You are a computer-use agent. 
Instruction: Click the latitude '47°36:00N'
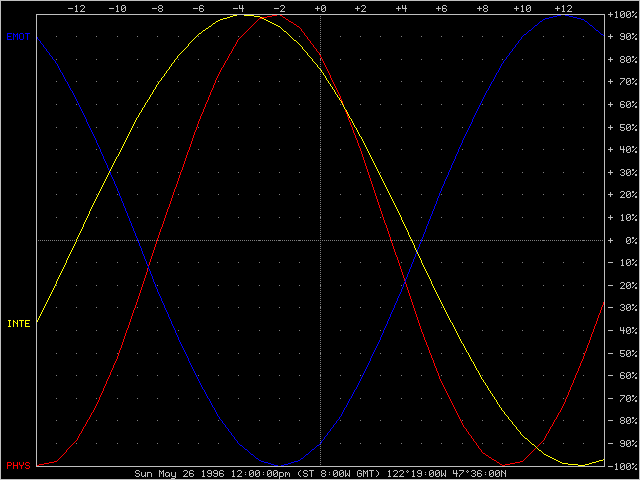click(x=480, y=474)
